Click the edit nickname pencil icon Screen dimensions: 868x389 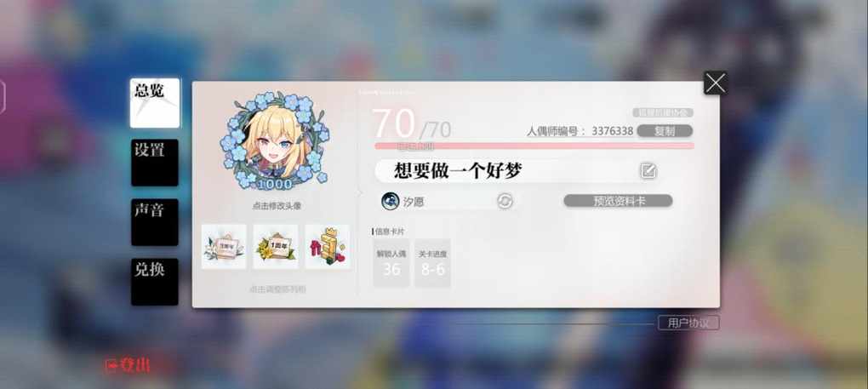pyautogui.click(x=648, y=171)
